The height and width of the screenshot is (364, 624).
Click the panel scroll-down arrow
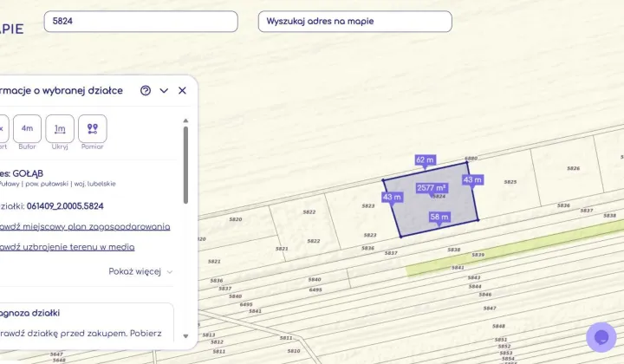[185, 336]
